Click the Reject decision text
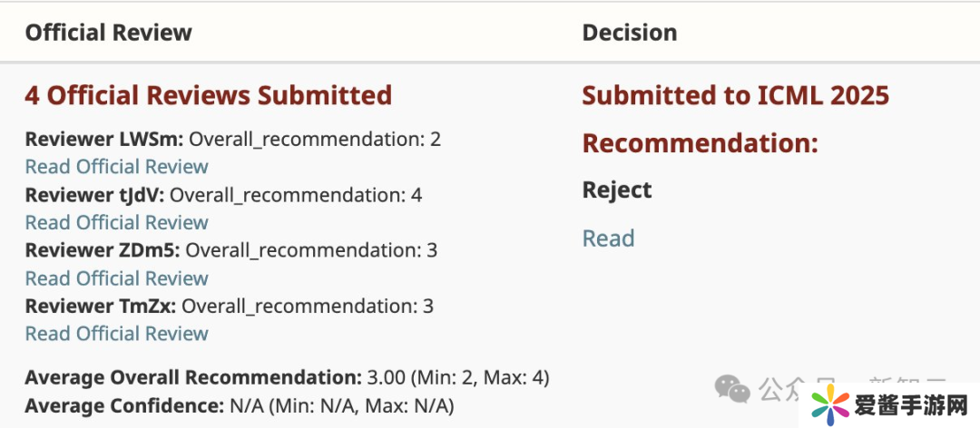 pos(617,190)
